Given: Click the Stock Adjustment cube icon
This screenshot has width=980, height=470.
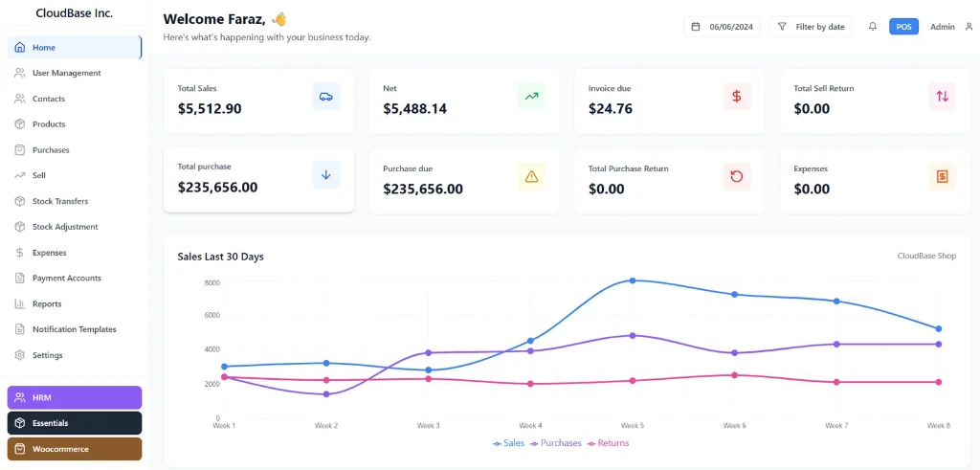Looking at the screenshot, I should (x=20, y=227).
